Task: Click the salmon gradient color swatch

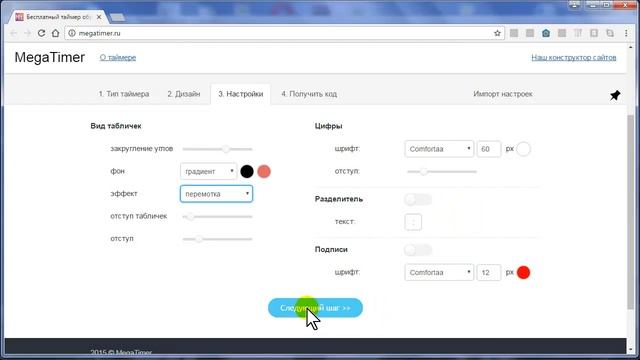Action: pos(264,171)
